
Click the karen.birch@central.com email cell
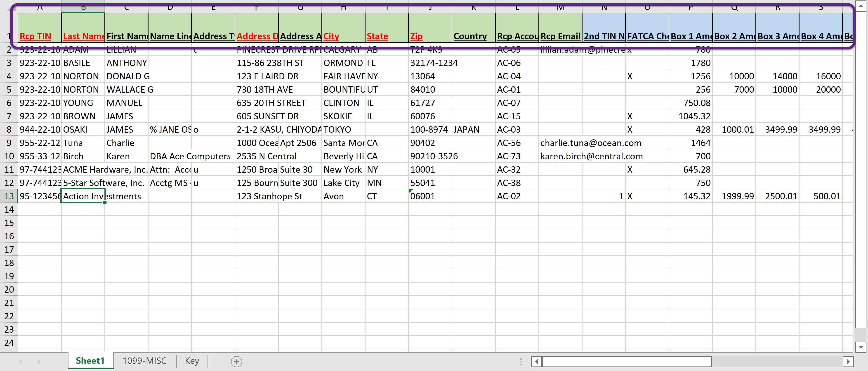click(560, 156)
